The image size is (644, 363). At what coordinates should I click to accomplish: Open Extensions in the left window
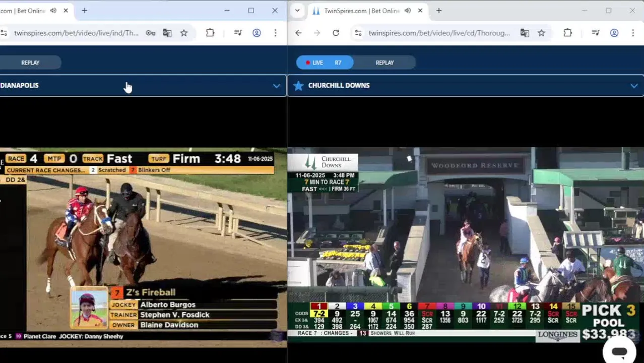click(210, 33)
